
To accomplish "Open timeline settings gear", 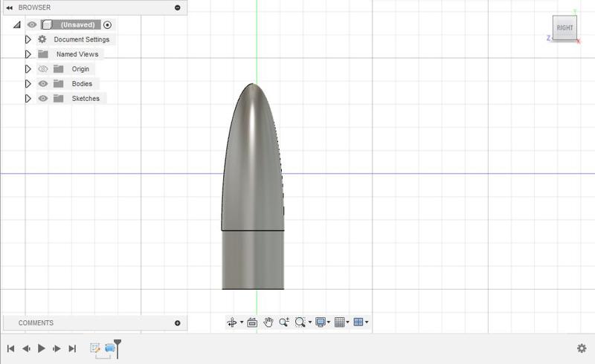I will [582, 348].
